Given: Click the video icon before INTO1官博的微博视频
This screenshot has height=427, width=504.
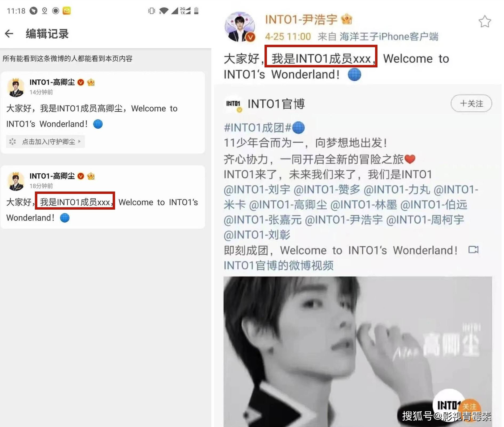Looking at the screenshot, I should click(473, 250).
